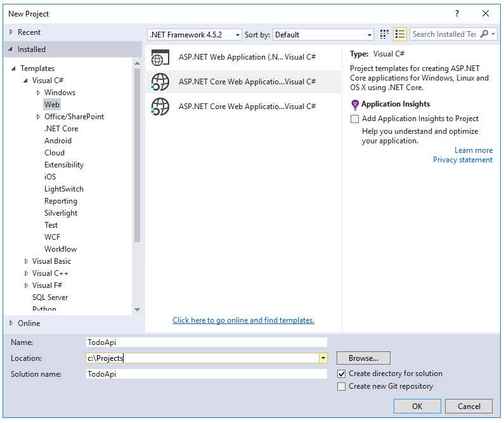Image resolution: width=504 pixels, height=423 pixels.
Task: Click the Search Installed Templates box
Action: (444, 34)
